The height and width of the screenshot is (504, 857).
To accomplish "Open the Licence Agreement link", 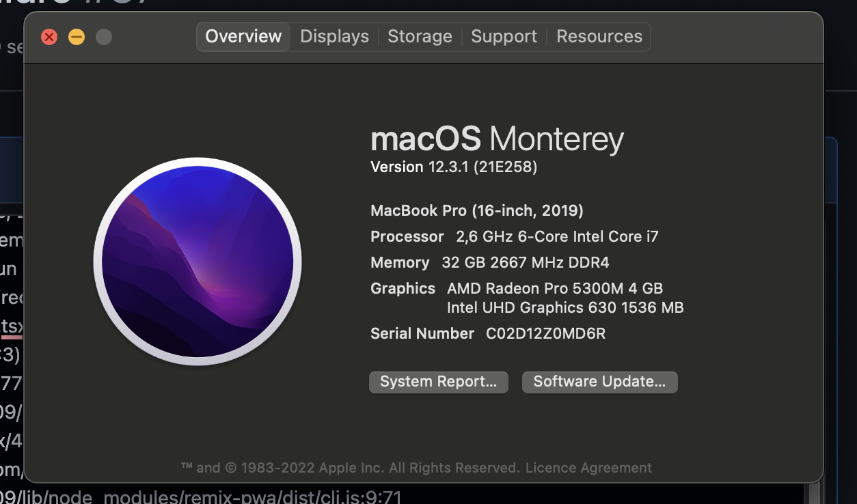I will tap(587, 467).
